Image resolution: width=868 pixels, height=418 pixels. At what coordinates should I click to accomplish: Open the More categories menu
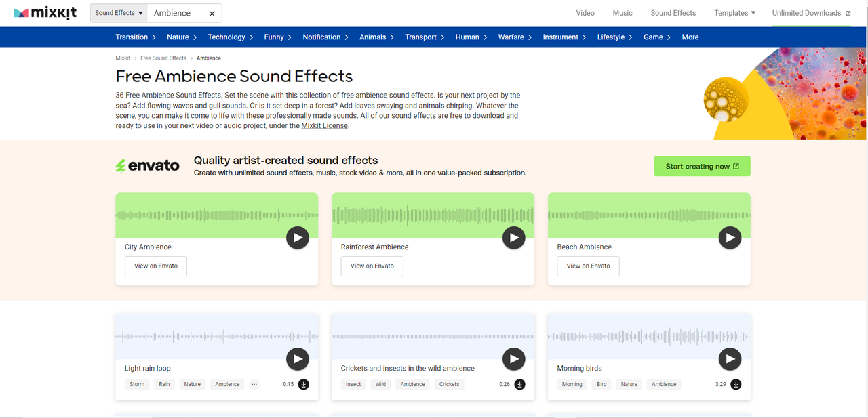pyautogui.click(x=690, y=37)
